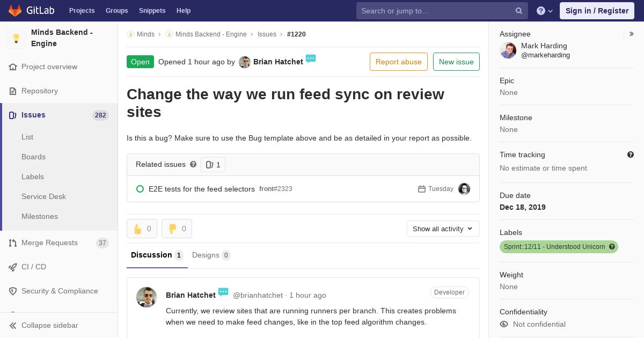Open the CI / CD section

(34, 267)
